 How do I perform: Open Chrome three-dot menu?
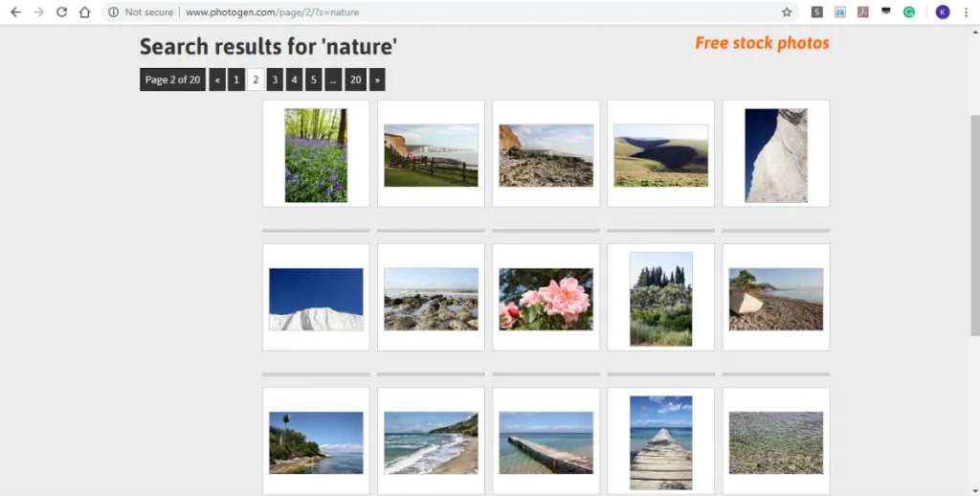click(x=966, y=11)
